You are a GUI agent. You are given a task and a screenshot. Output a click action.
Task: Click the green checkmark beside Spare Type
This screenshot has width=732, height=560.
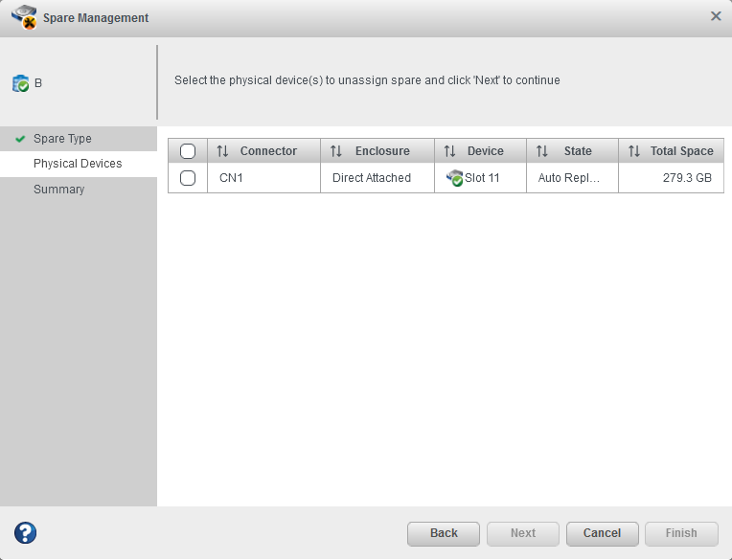click(x=20, y=139)
